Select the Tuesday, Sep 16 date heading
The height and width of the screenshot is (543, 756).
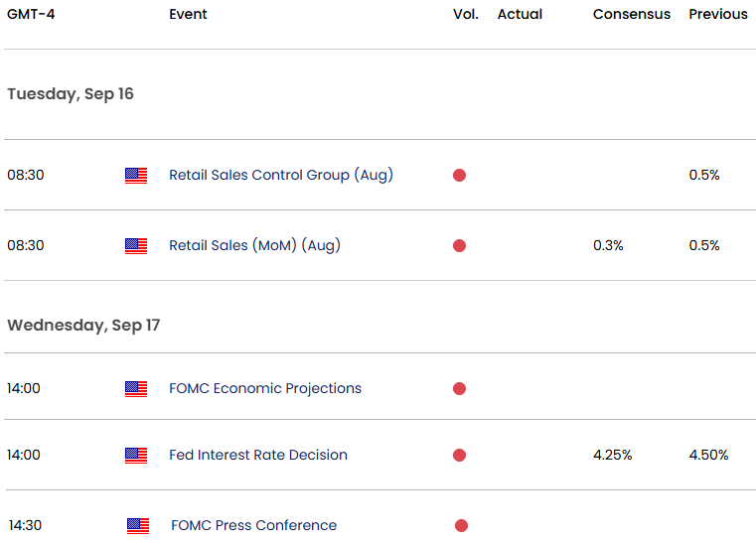[71, 94]
